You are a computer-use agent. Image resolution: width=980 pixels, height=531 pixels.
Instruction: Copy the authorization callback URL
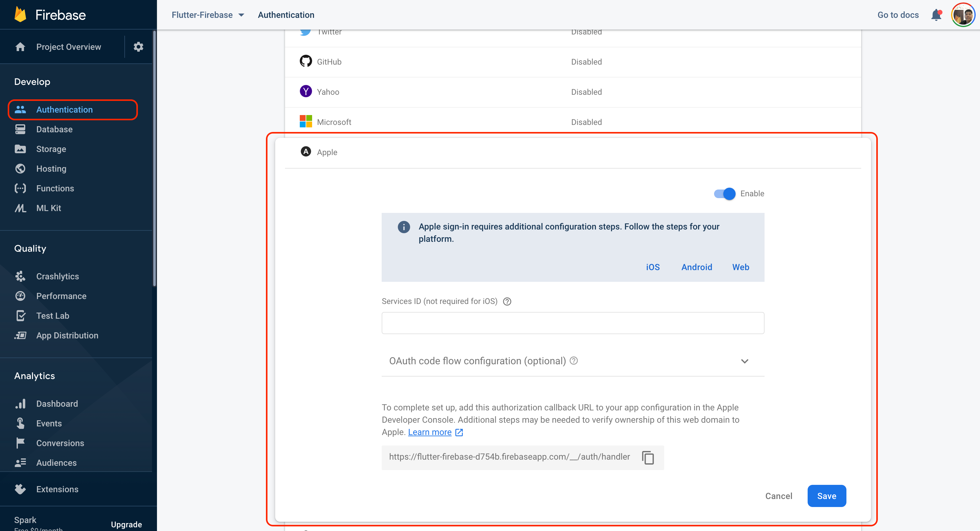[x=648, y=457]
